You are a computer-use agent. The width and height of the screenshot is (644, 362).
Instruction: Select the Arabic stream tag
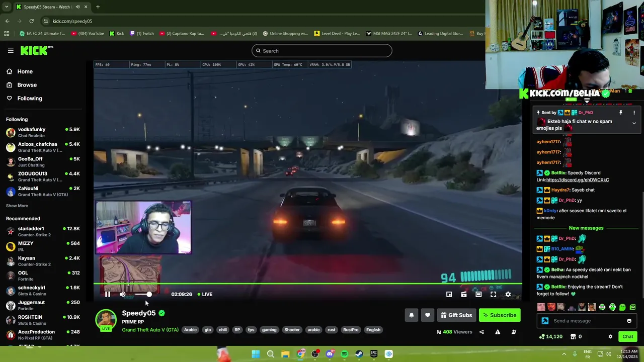(190, 330)
